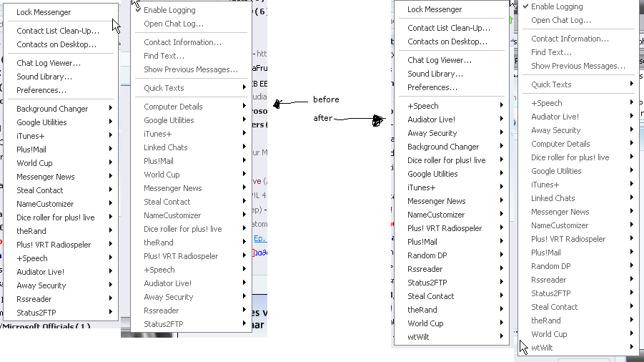Viewport: 644px width, 362px height.
Task: Open Status2FTP entry in the leftmost menu
Action: click(36, 313)
